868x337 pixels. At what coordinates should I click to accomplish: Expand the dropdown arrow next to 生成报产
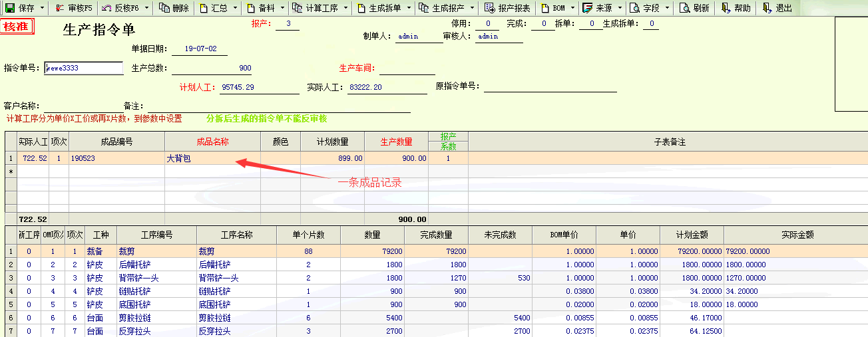click(x=471, y=8)
